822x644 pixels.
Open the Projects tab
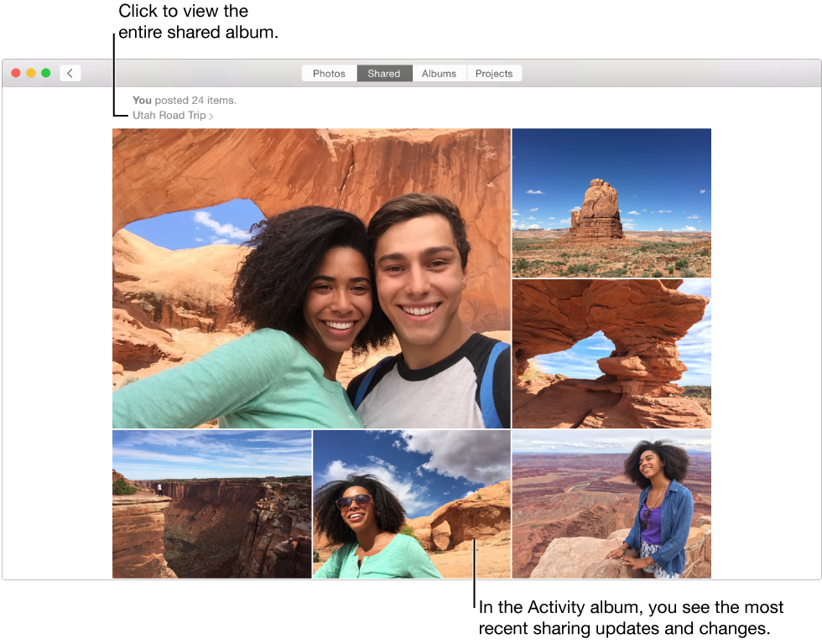(494, 73)
